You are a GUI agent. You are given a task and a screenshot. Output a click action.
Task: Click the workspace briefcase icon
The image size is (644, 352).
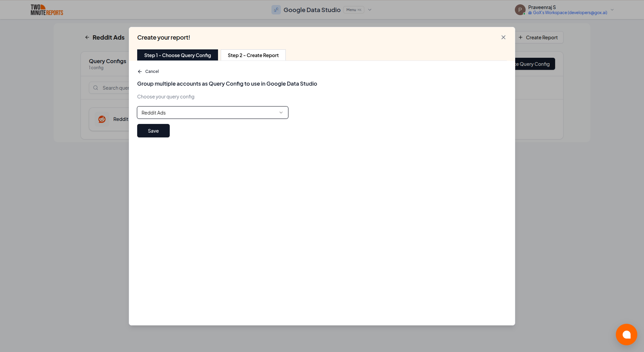[530, 13]
